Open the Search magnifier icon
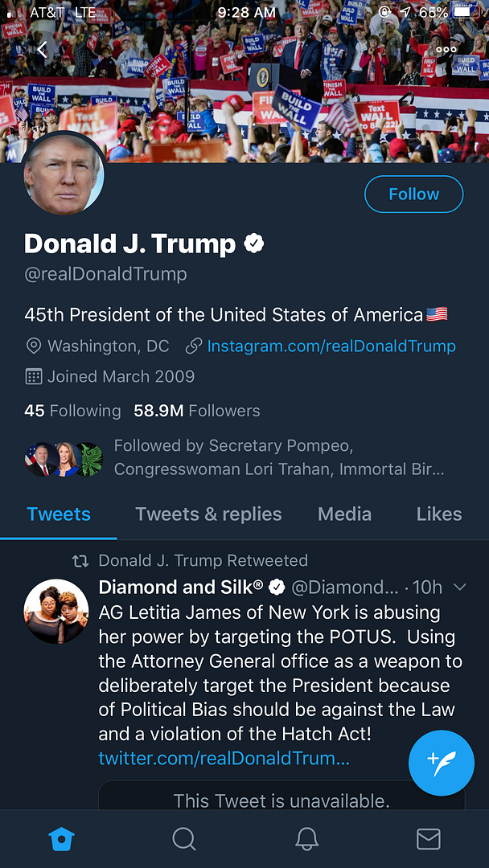The height and width of the screenshot is (868, 489). 184,839
